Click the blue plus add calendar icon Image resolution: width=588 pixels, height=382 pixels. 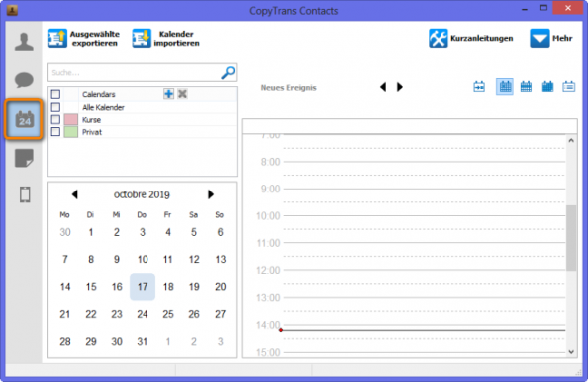click(x=168, y=94)
